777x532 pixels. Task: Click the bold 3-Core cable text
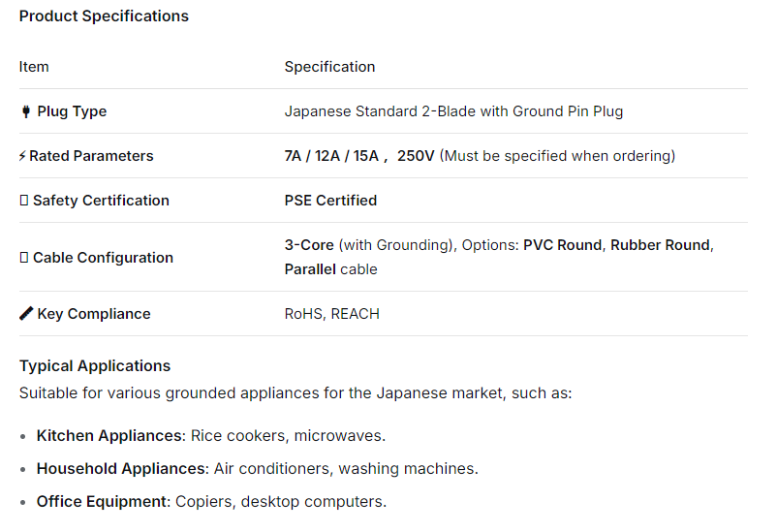tap(309, 245)
